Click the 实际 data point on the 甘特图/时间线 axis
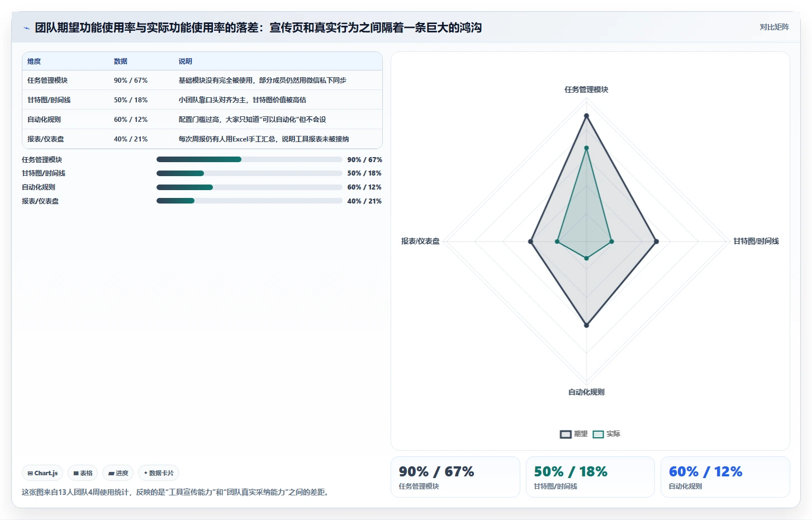This screenshot has height=520, width=812. pos(611,242)
